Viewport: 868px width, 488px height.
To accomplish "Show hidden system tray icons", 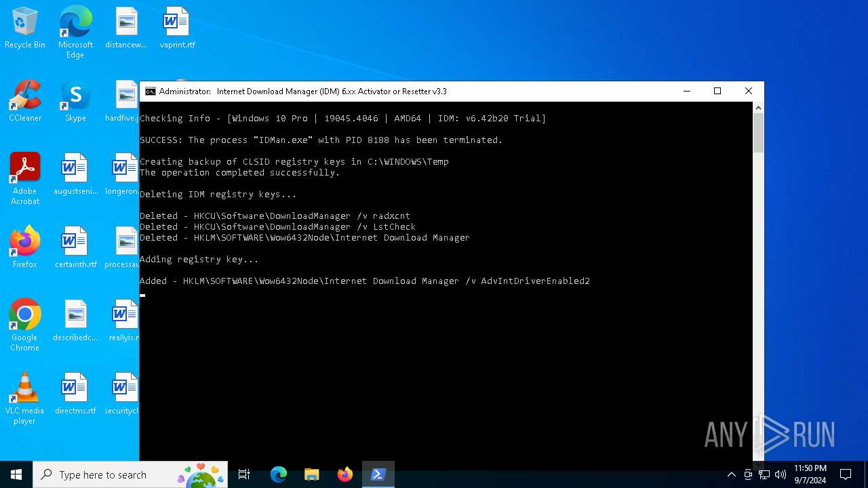I will [731, 474].
